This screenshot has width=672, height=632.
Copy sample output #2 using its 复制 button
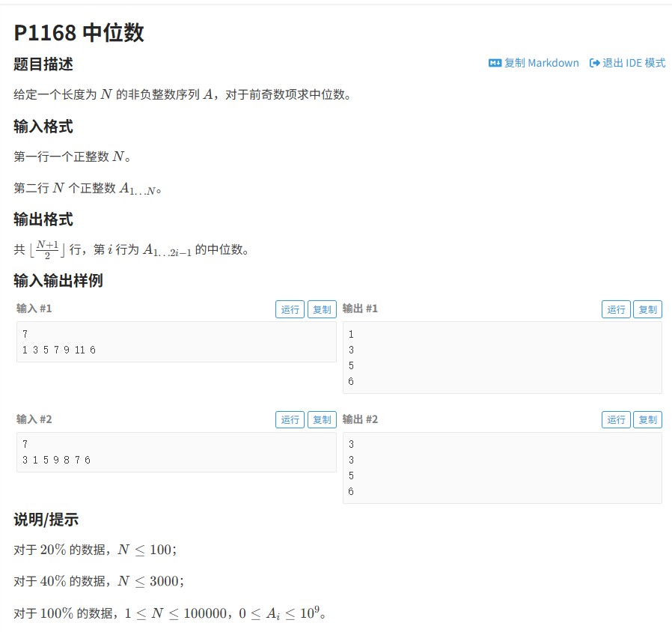pyautogui.click(x=647, y=419)
